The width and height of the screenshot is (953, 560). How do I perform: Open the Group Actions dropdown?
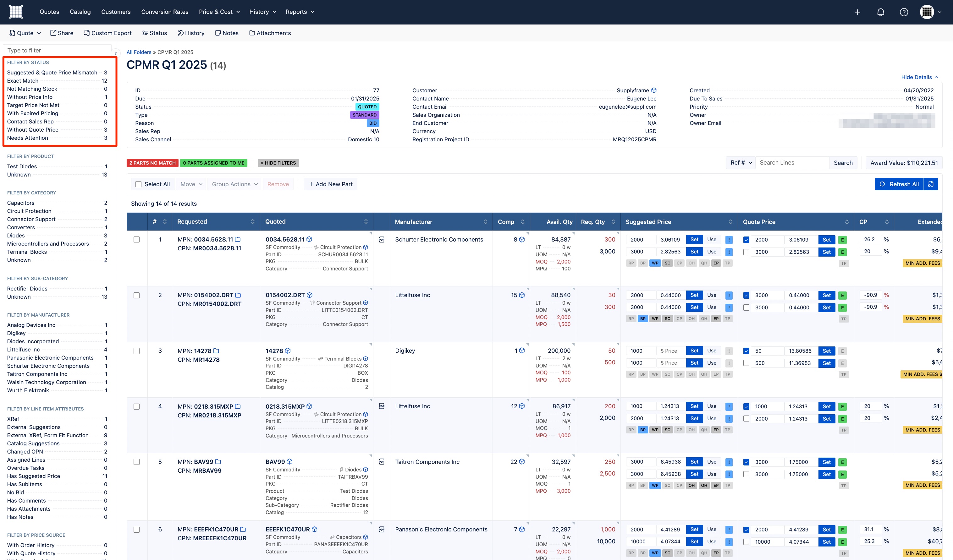pos(234,184)
